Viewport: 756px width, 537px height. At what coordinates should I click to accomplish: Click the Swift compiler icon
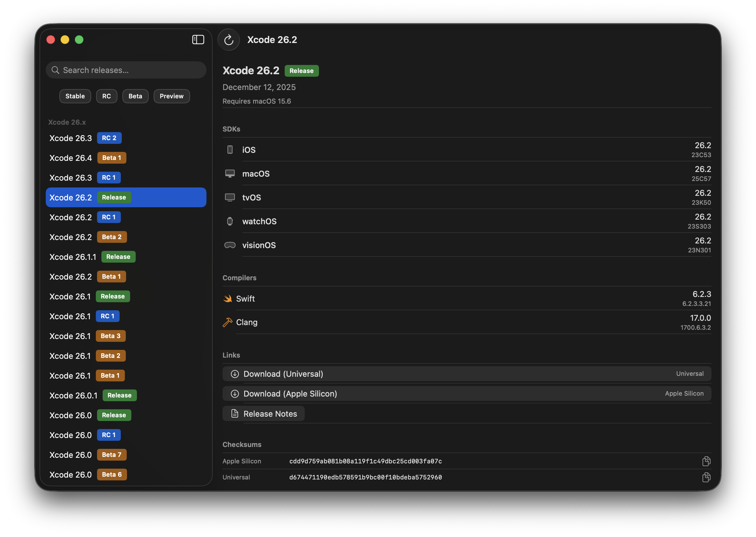tap(228, 299)
